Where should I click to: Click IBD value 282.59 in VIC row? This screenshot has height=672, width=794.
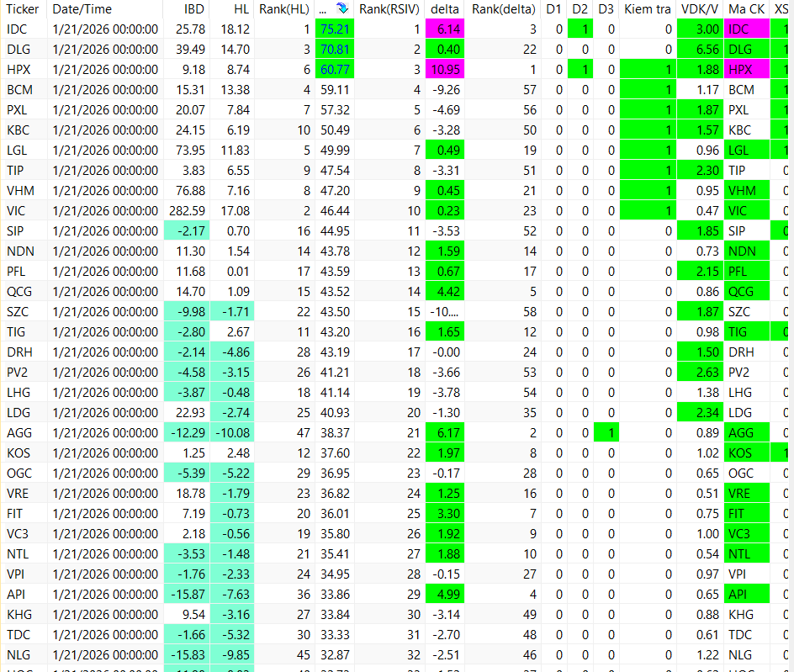point(187,211)
